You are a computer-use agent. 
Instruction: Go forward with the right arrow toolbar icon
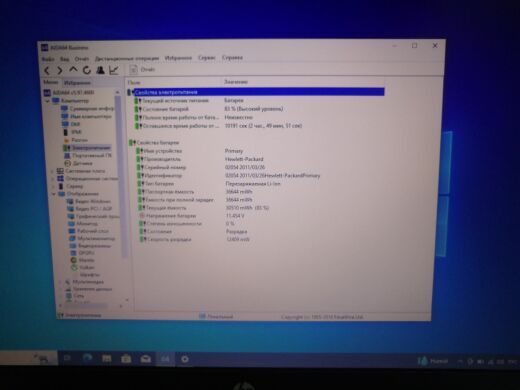[60, 70]
